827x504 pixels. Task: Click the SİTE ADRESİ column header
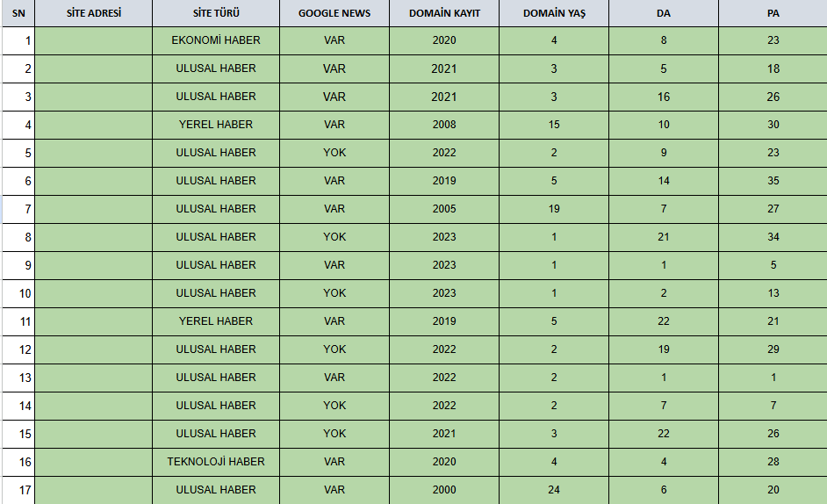coord(94,13)
